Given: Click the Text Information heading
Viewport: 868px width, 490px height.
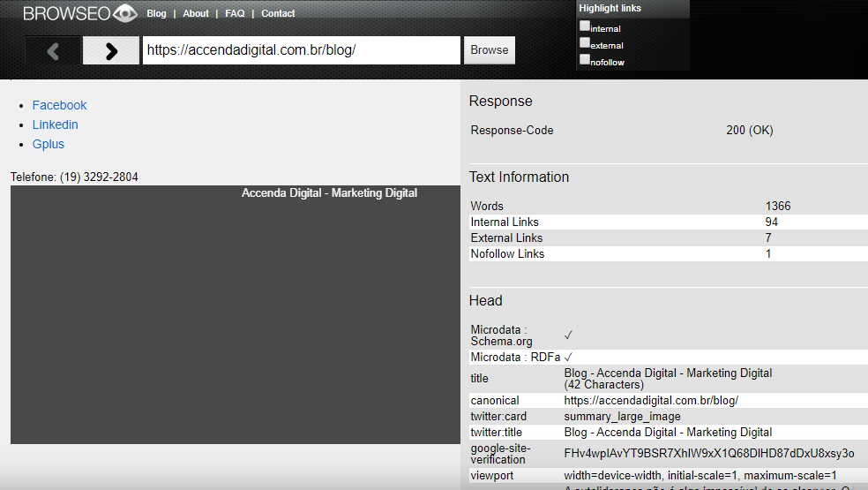Looking at the screenshot, I should (x=519, y=177).
